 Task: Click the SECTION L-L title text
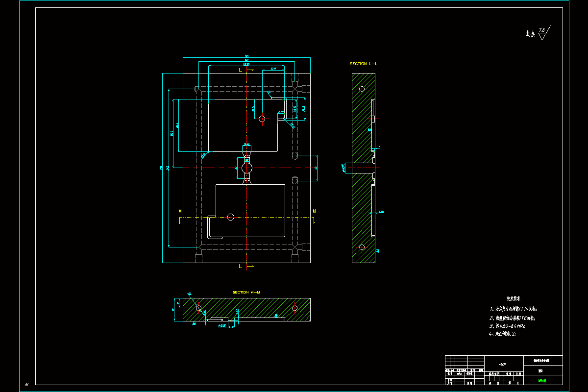[x=364, y=64]
